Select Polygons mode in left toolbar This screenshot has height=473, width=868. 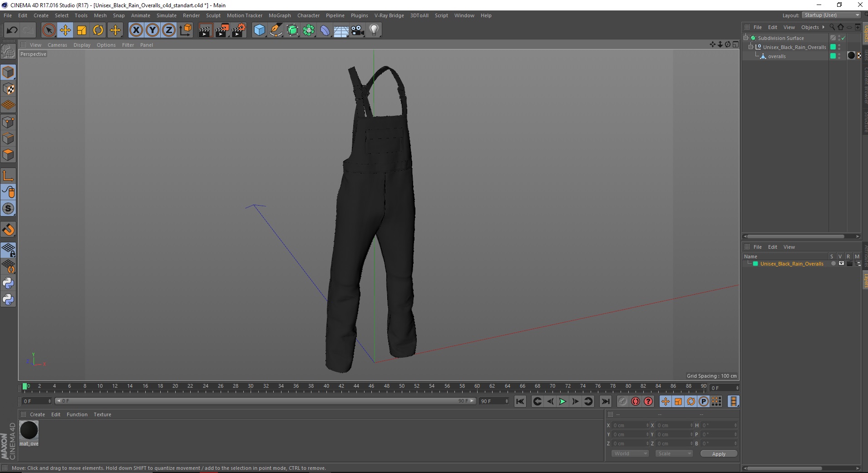[8, 155]
